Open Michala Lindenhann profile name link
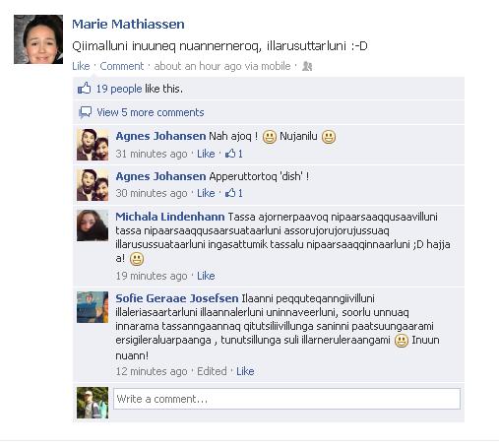This screenshot has width=499, height=448. (170, 217)
